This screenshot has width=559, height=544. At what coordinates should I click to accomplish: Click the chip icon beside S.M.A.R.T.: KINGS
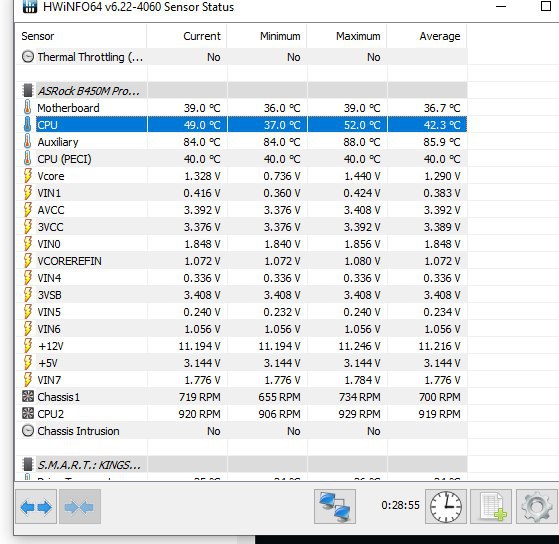(x=28, y=465)
